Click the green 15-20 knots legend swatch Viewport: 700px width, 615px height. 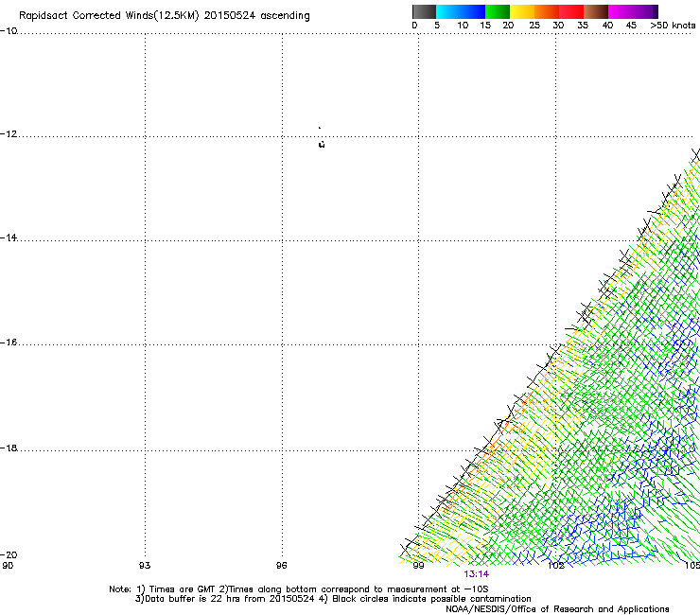pos(498,11)
